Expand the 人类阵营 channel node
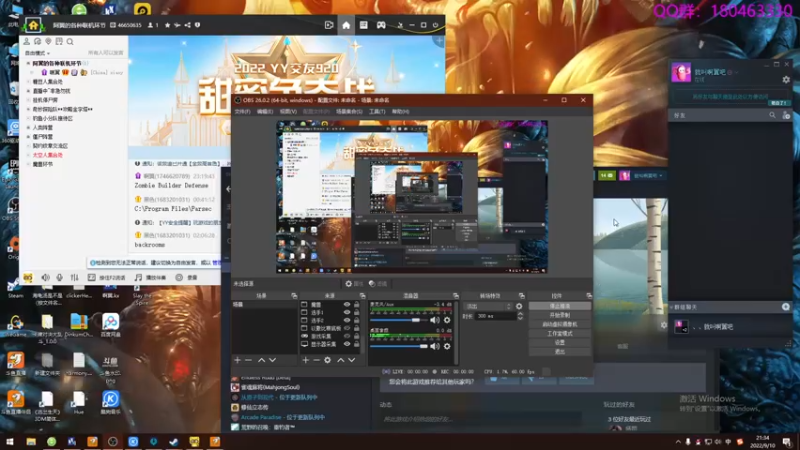 click(29, 128)
